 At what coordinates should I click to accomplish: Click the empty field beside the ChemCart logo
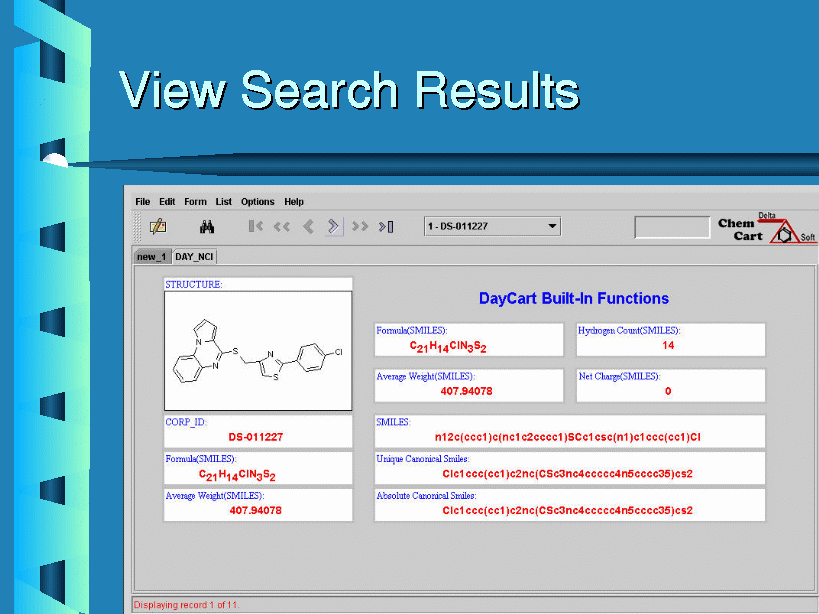(x=672, y=227)
